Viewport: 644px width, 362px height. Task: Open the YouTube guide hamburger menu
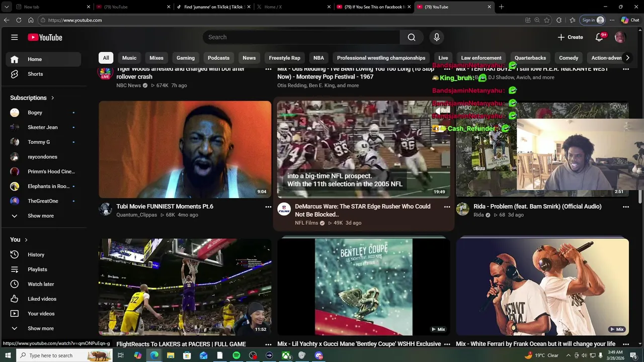15,37
